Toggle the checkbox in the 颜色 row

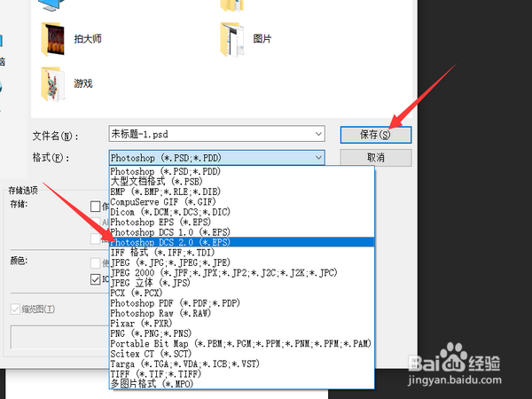coord(96,262)
